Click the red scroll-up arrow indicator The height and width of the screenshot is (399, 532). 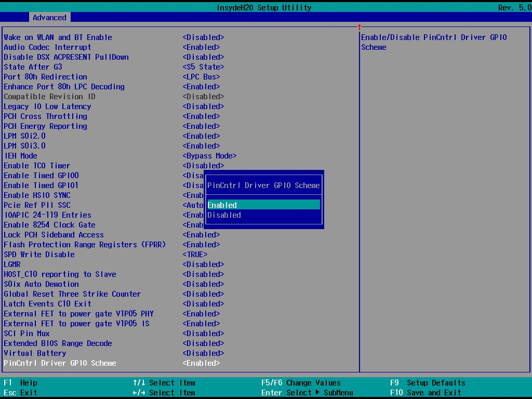tap(360, 27)
